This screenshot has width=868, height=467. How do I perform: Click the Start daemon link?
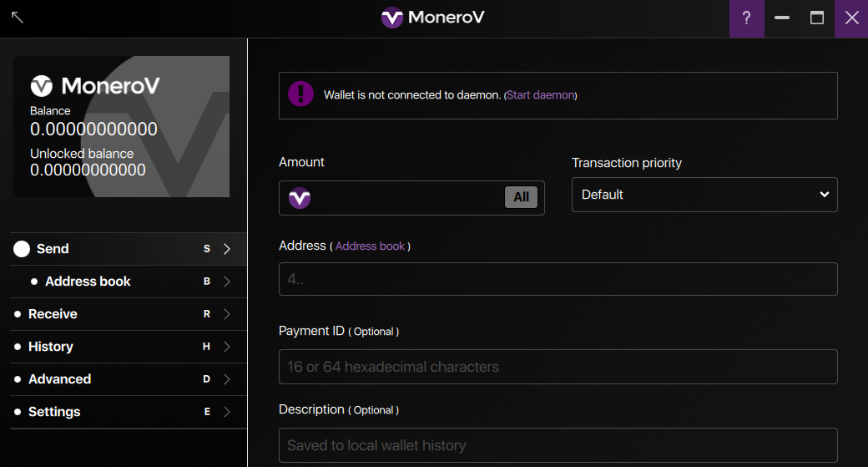coord(540,95)
